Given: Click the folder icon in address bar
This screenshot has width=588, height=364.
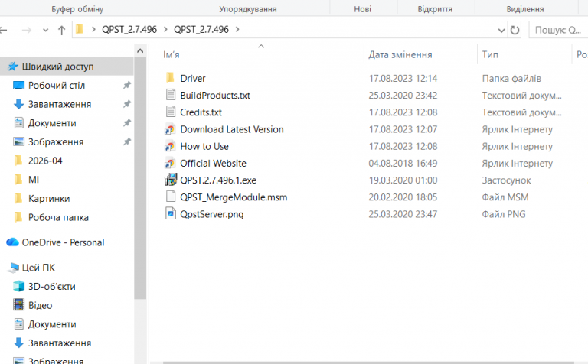Looking at the screenshot, I should (80, 29).
